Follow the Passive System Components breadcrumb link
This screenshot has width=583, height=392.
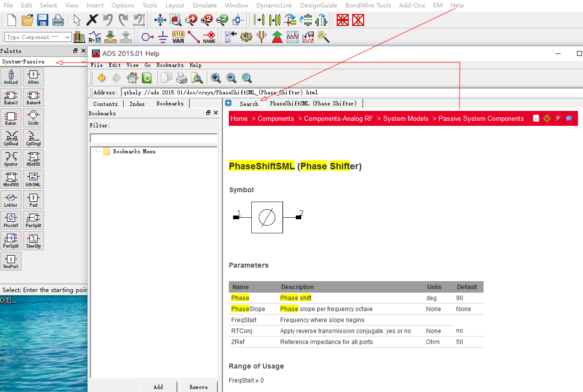[481, 118]
